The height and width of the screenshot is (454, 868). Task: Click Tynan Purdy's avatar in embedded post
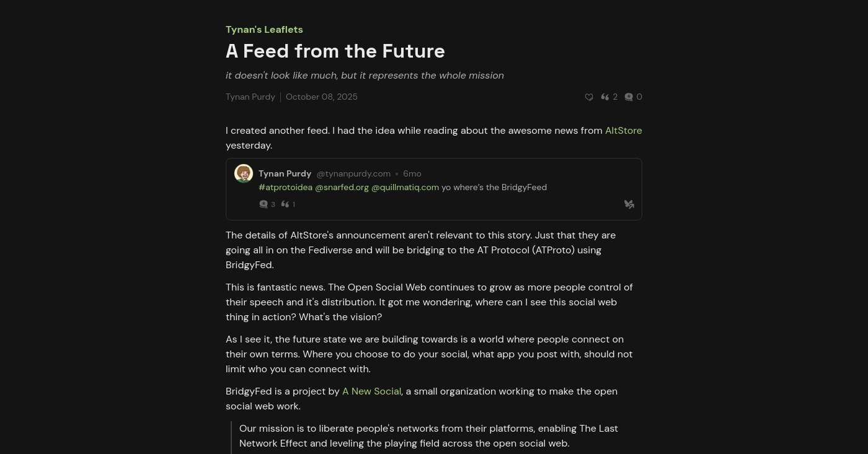(244, 173)
